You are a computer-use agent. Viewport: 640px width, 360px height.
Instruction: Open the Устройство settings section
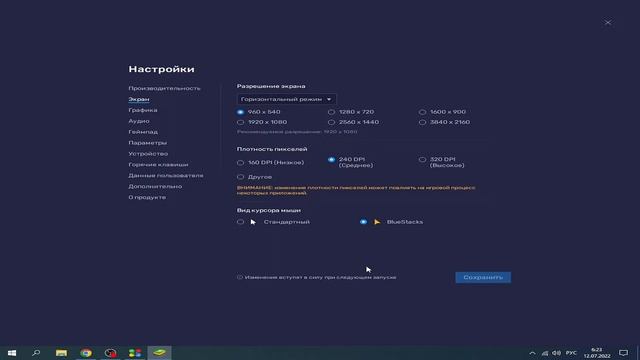(x=148, y=153)
